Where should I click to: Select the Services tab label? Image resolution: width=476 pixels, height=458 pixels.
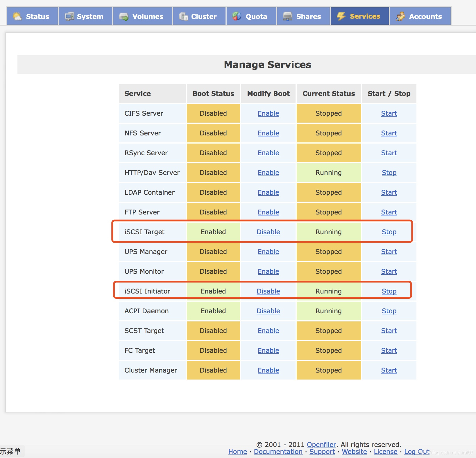(x=365, y=16)
